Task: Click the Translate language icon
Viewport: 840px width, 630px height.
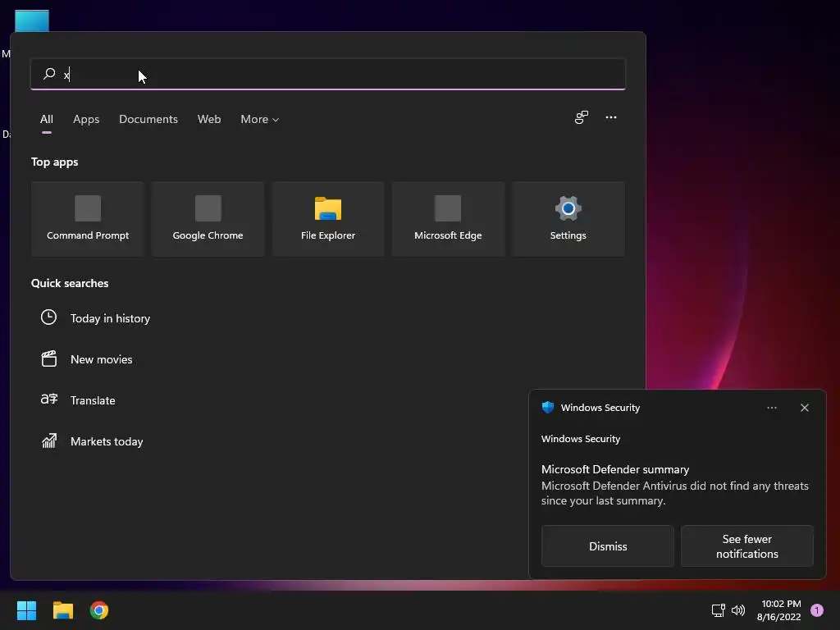Action: coord(48,399)
